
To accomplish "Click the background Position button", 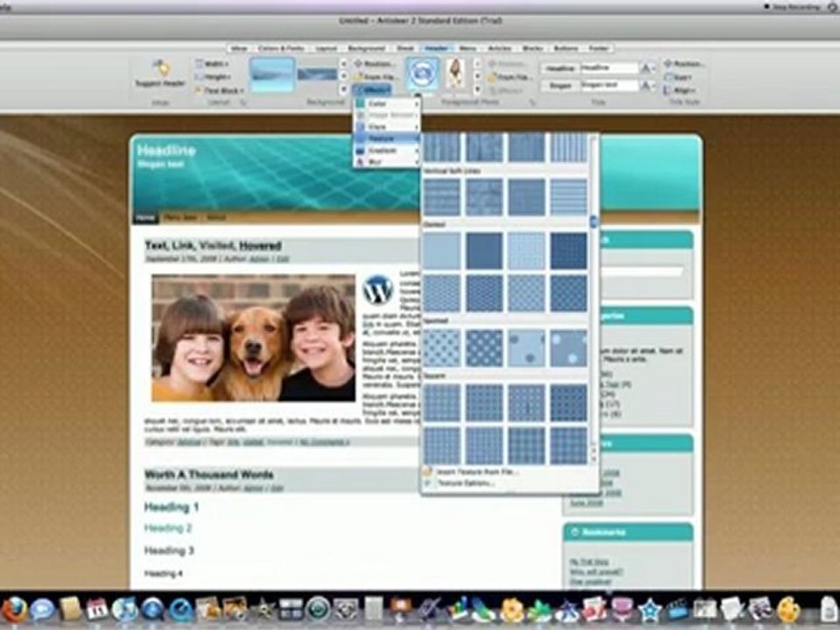I will click(374, 64).
